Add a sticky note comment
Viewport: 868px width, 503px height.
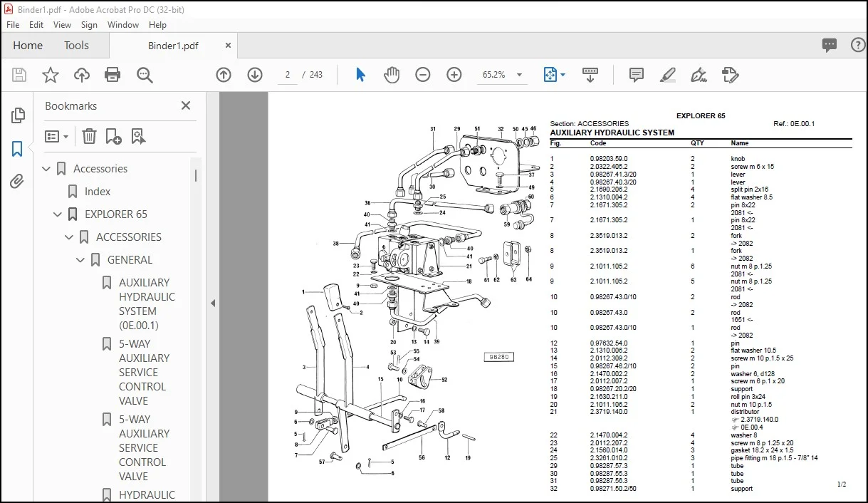637,75
